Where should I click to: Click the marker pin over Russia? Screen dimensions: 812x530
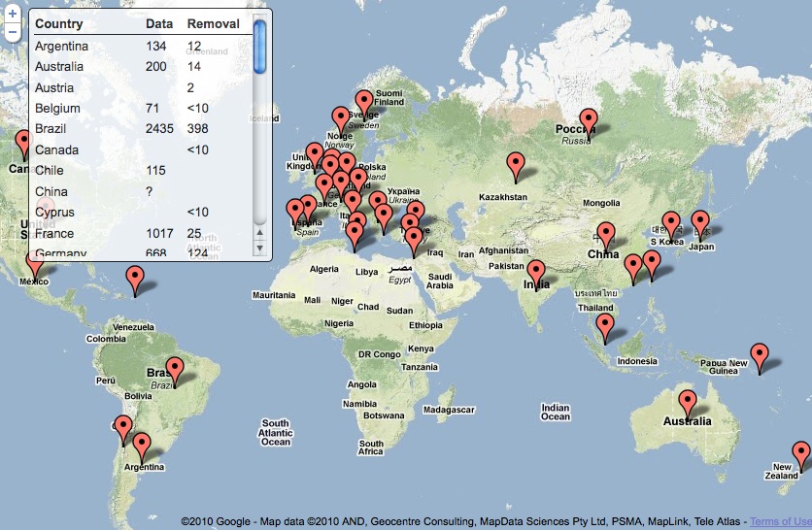tap(586, 120)
